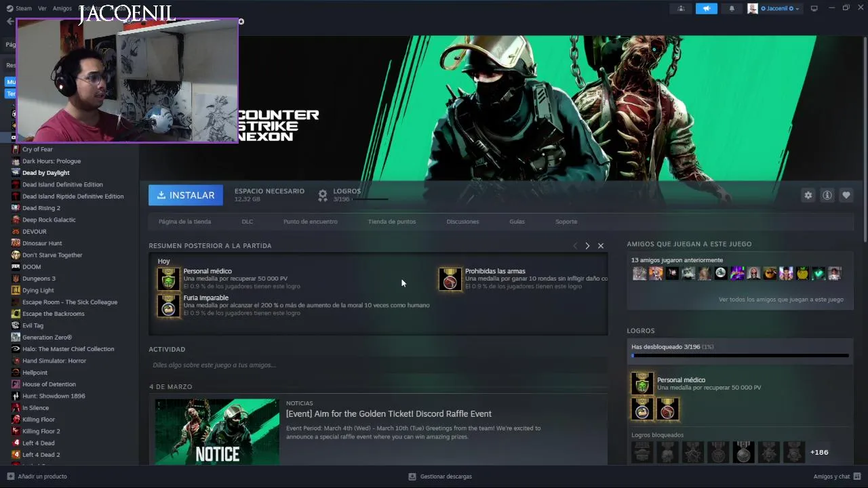Open the Discusiones tab
This screenshot has height=488, width=868.
[462, 222]
